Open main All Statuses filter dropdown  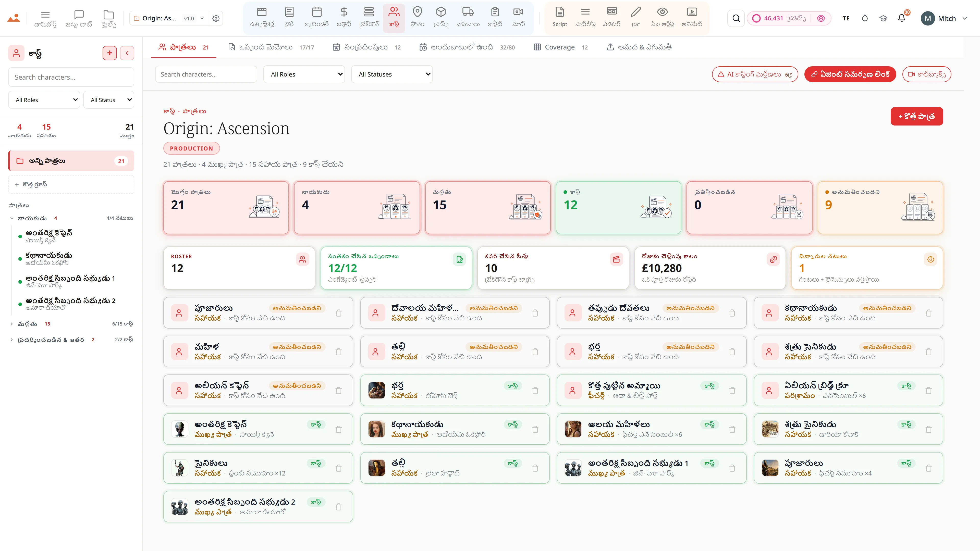tap(392, 74)
